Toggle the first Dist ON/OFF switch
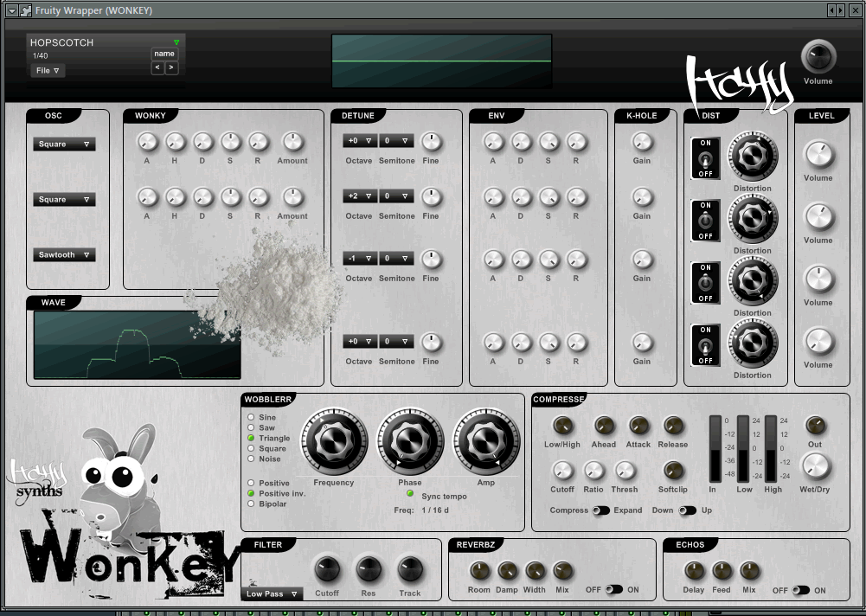This screenshot has width=866, height=616. [705, 158]
